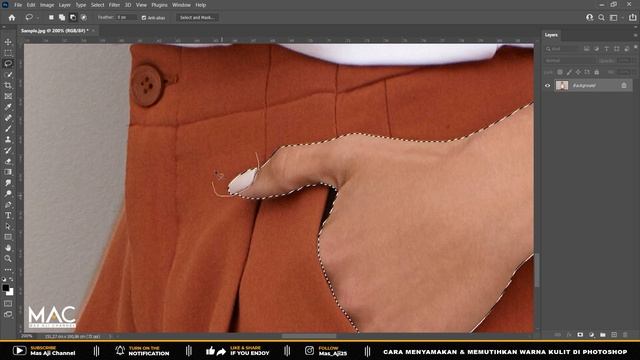Select the Pen tool
This screenshot has height=360, width=640.
[8, 204]
